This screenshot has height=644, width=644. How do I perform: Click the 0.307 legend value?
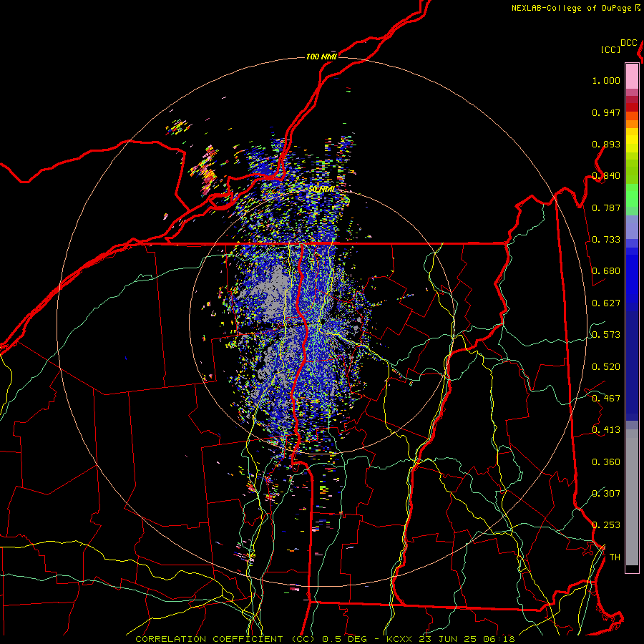coord(606,494)
